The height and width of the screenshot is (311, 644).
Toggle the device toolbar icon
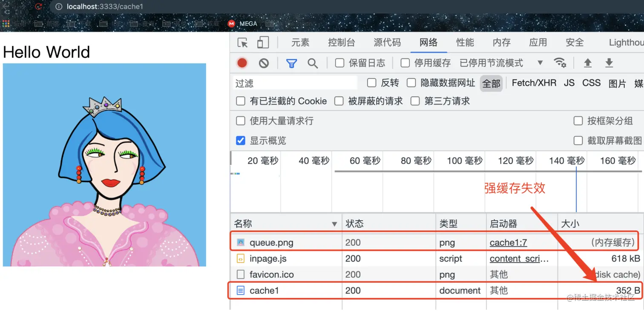pyautogui.click(x=263, y=43)
